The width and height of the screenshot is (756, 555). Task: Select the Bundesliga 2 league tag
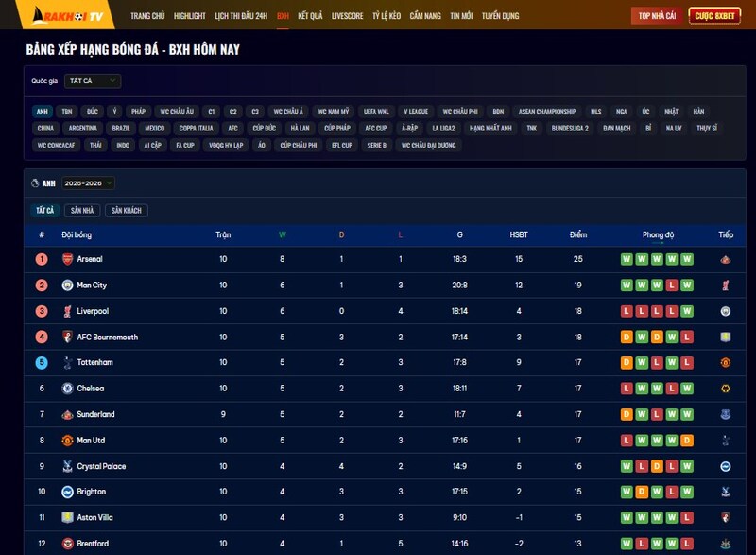coord(570,129)
